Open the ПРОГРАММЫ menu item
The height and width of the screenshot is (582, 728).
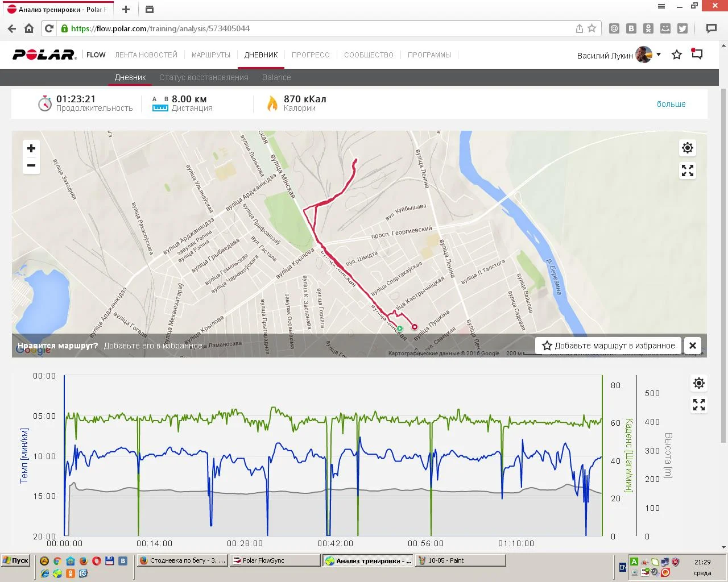(429, 55)
